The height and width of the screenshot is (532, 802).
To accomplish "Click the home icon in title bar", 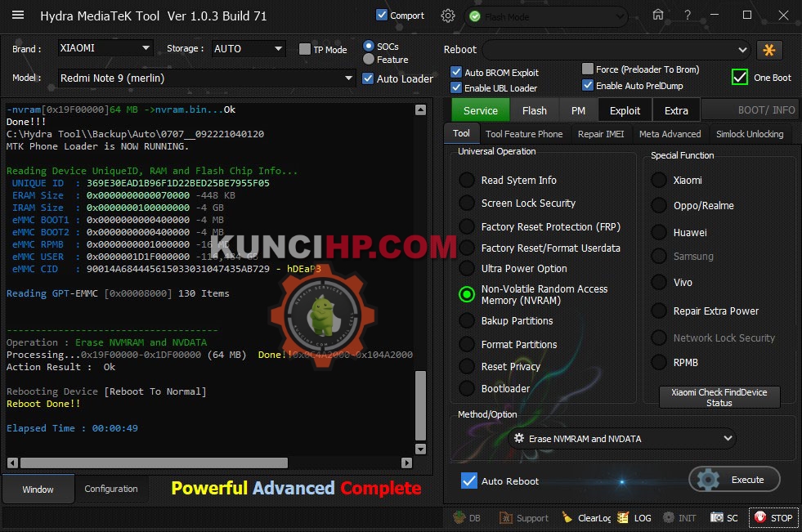I will click(x=658, y=15).
